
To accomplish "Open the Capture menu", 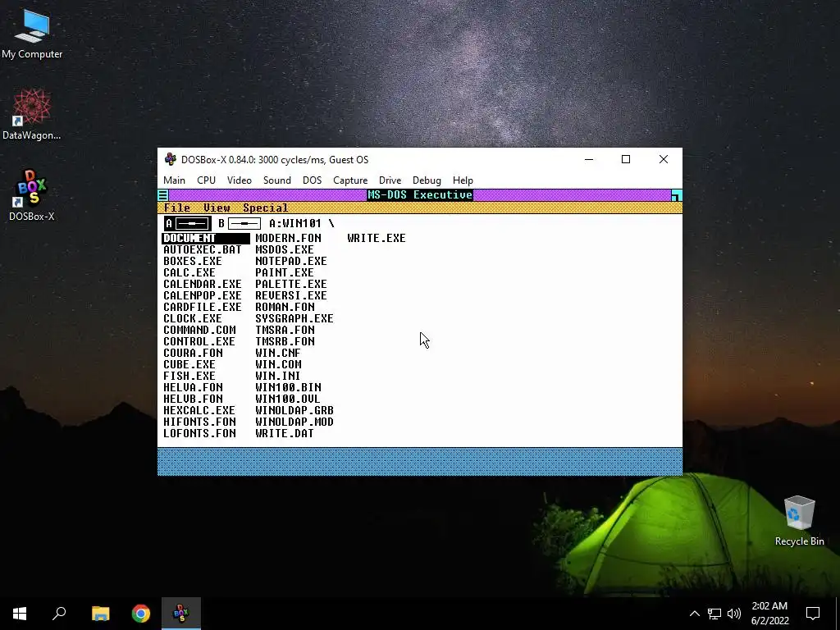I will [350, 180].
